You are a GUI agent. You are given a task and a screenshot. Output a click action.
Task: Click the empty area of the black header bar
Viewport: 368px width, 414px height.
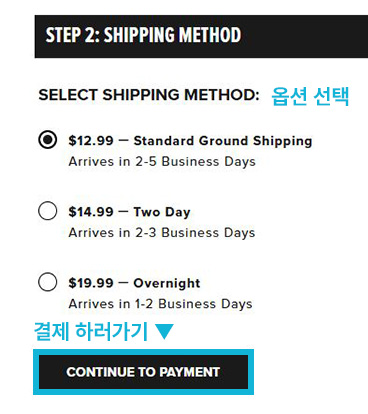[x=305, y=36]
